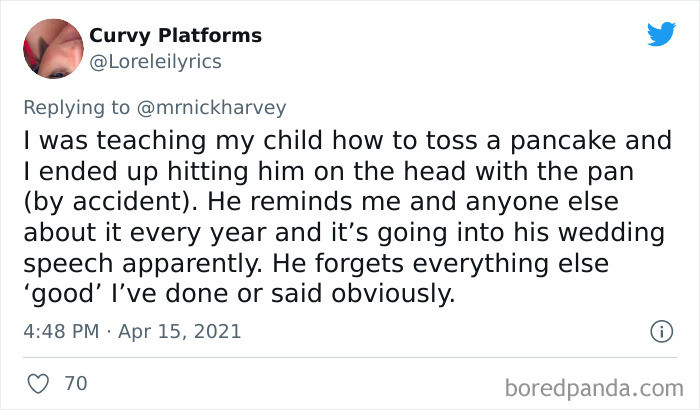The width and height of the screenshot is (700, 410).
Task: Open the @Loreleilyrics handle
Action: pos(155,62)
